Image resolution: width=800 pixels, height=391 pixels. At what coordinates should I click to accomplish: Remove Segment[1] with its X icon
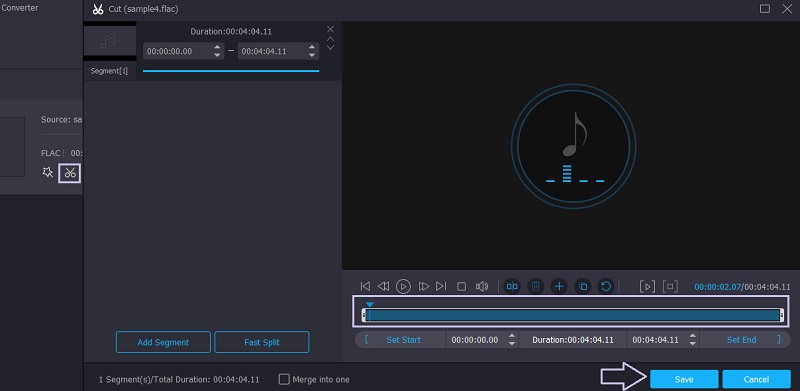pos(330,29)
